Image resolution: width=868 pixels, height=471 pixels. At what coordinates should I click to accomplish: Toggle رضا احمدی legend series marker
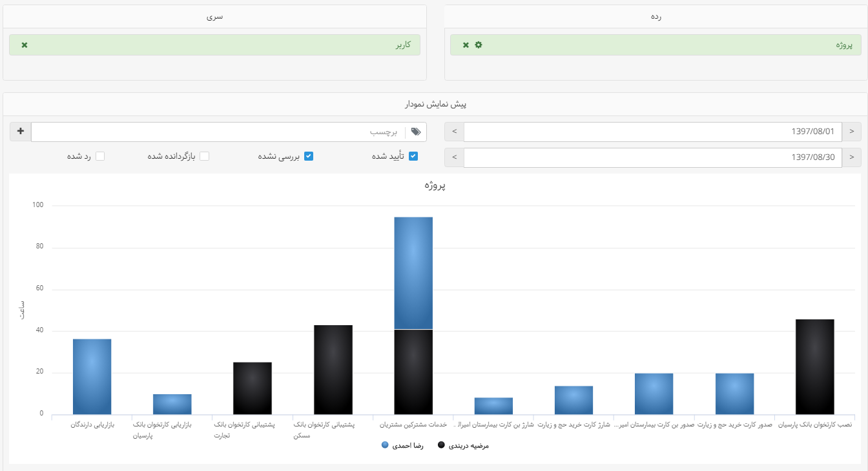tap(385, 445)
